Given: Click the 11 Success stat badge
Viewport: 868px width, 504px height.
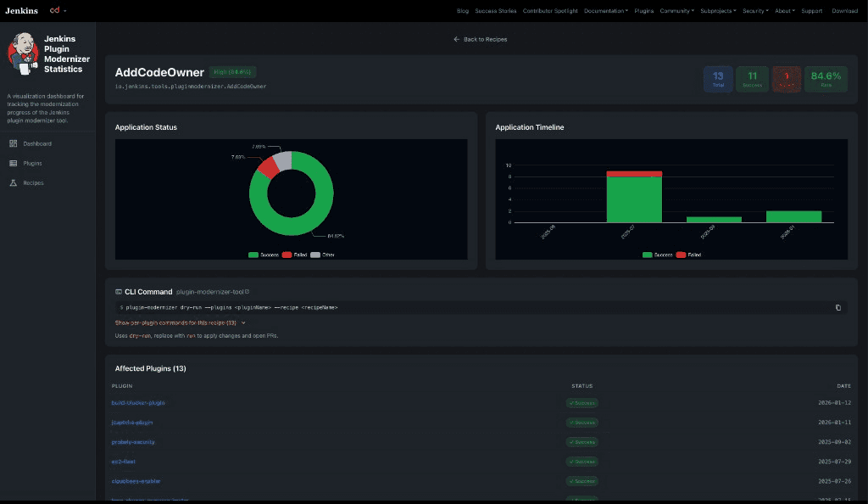Looking at the screenshot, I should [753, 79].
